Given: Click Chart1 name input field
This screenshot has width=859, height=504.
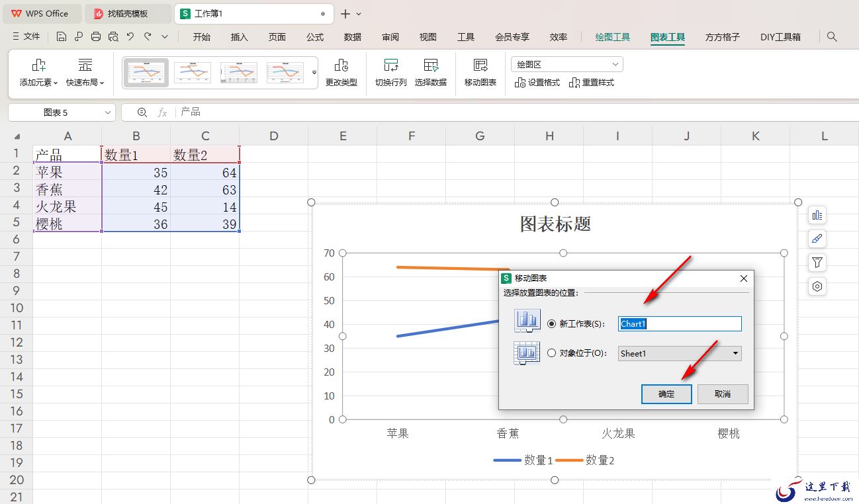Looking at the screenshot, I should click(x=680, y=324).
